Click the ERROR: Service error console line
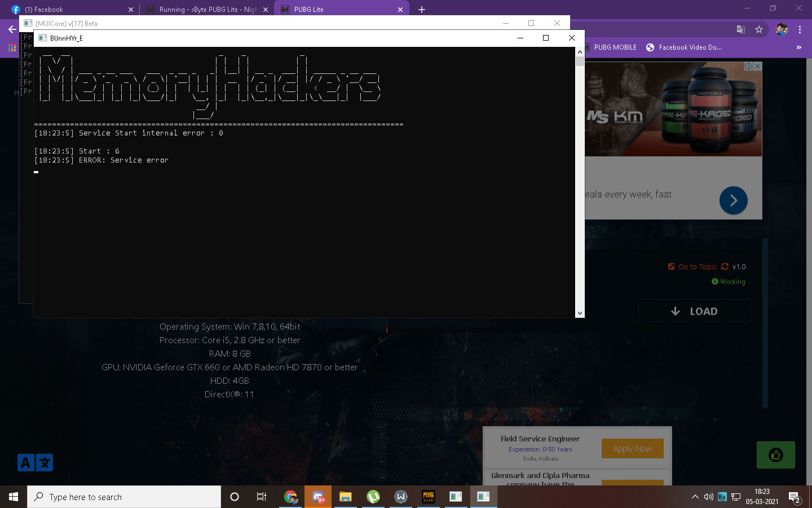This screenshot has width=812, height=508. 101,160
